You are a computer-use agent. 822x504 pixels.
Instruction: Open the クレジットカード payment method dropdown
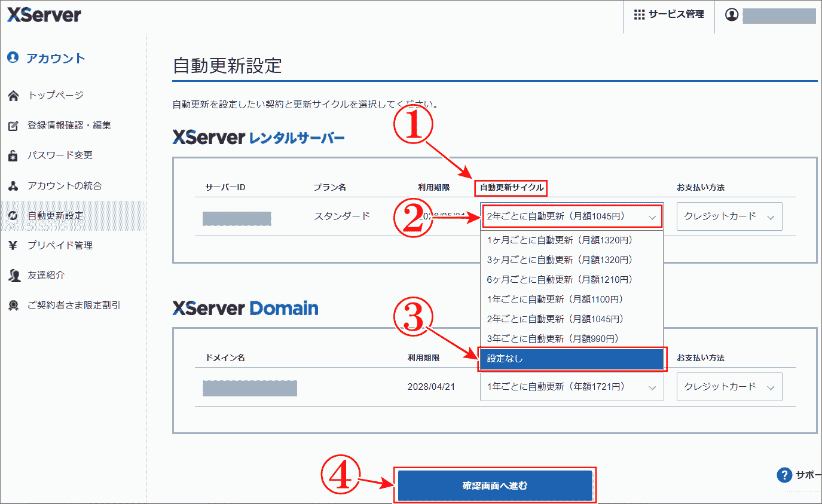click(x=729, y=216)
